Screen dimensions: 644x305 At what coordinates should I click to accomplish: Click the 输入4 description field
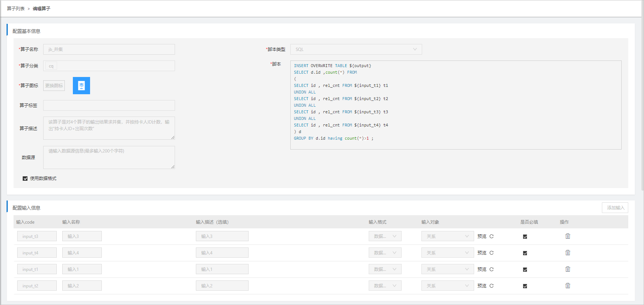point(222,253)
